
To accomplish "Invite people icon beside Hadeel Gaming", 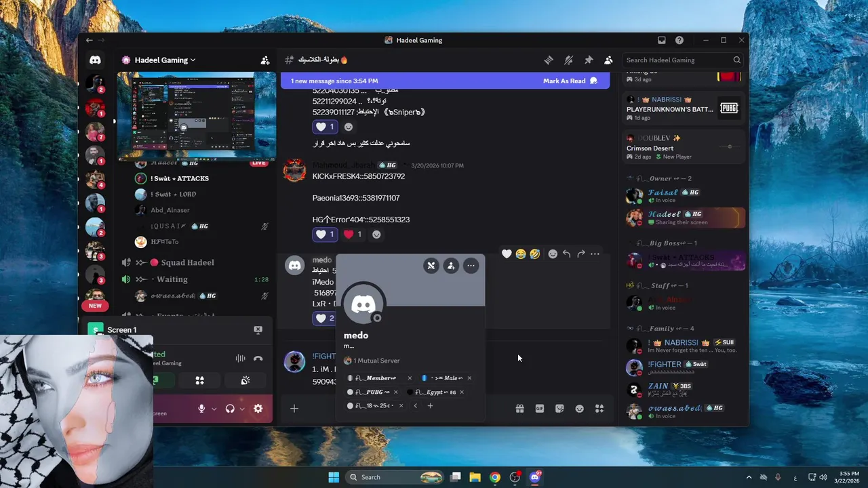I will pos(265,60).
